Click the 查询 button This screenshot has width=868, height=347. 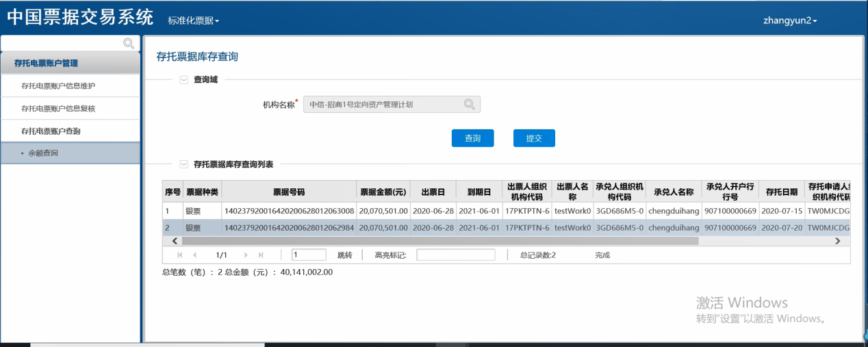[x=472, y=138]
